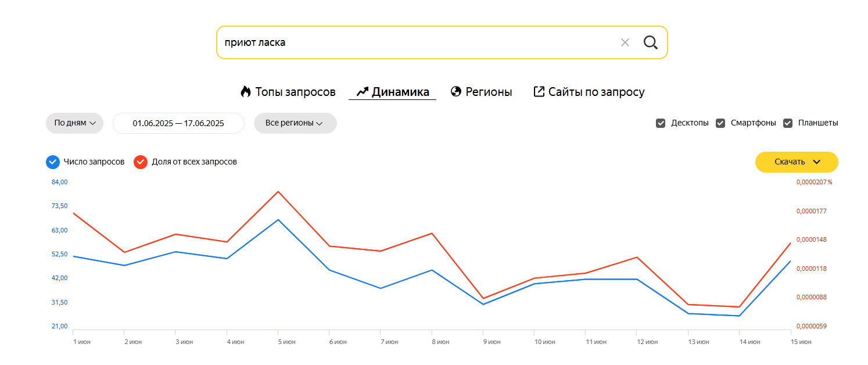The image size is (868, 365).
Task: Click the magnifier search icon
Action: point(650,42)
